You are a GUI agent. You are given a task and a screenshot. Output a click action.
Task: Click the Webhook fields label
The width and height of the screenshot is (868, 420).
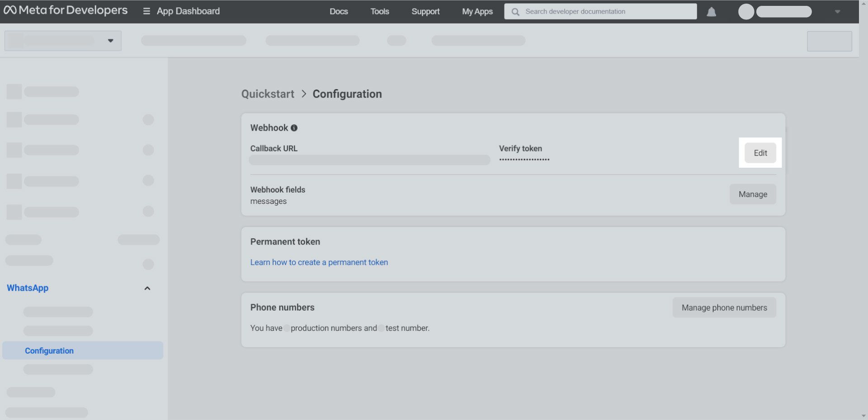278,189
